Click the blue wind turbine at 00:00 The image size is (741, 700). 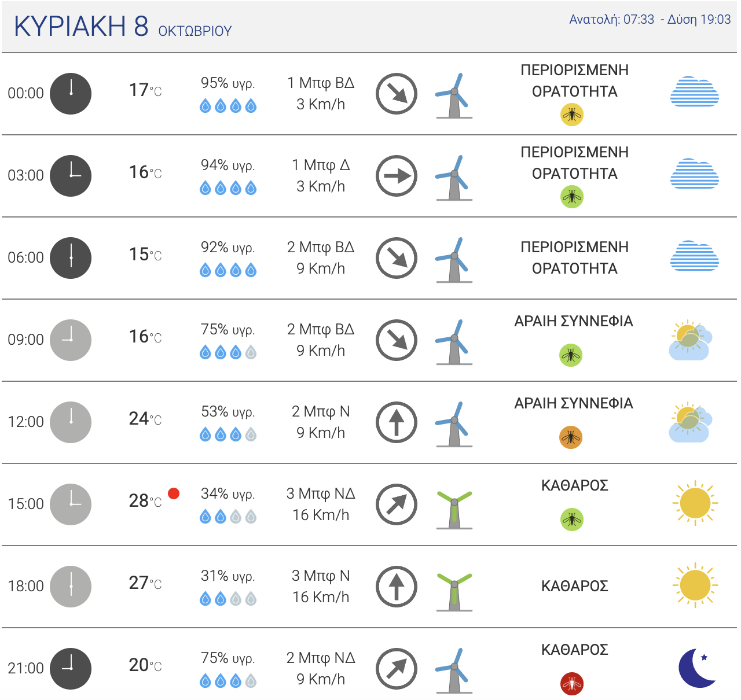pos(454,95)
